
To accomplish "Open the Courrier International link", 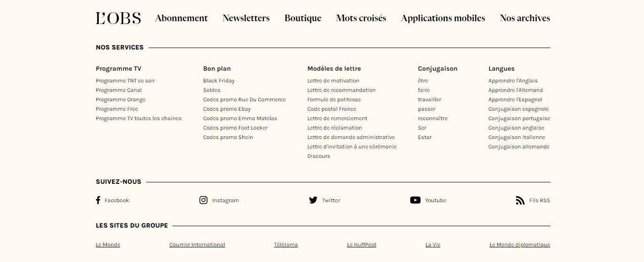I will 197,245.
